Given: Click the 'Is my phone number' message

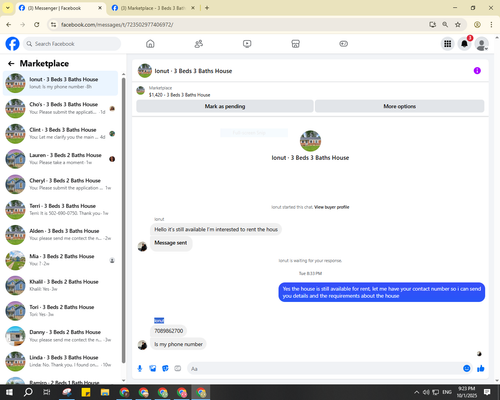Looking at the screenshot, I should coord(178,344).
